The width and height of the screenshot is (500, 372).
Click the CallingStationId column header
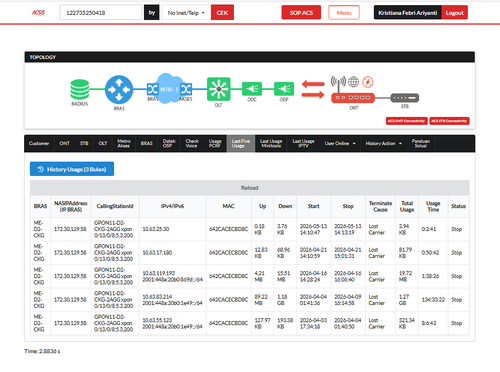[115, 206]
